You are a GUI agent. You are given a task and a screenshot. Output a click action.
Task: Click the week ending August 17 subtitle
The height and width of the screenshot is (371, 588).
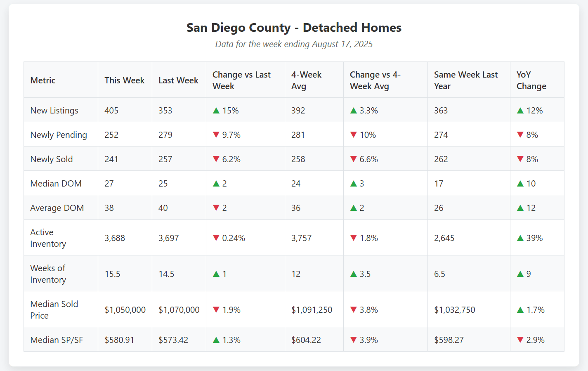coord(294,44)
